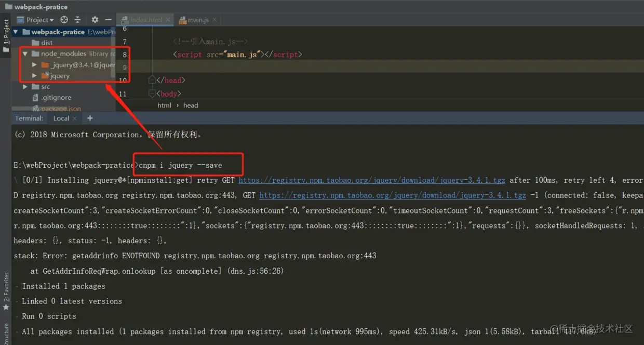Click the collapse all icon in Project panel
Viewport: 644px width, 345px height.
tap(77, 20)
